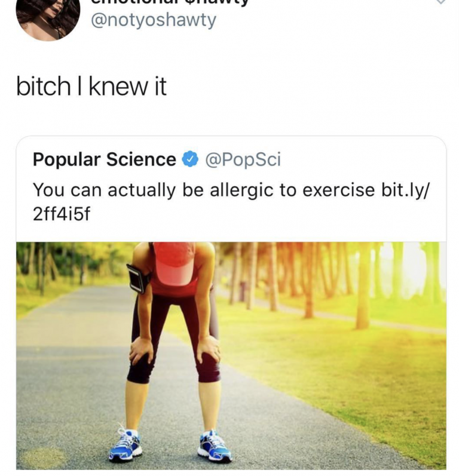Expand the tweet options chevron
Image resolution: width=459 pixels, height=476 pixels.
(x=441, y=2)
